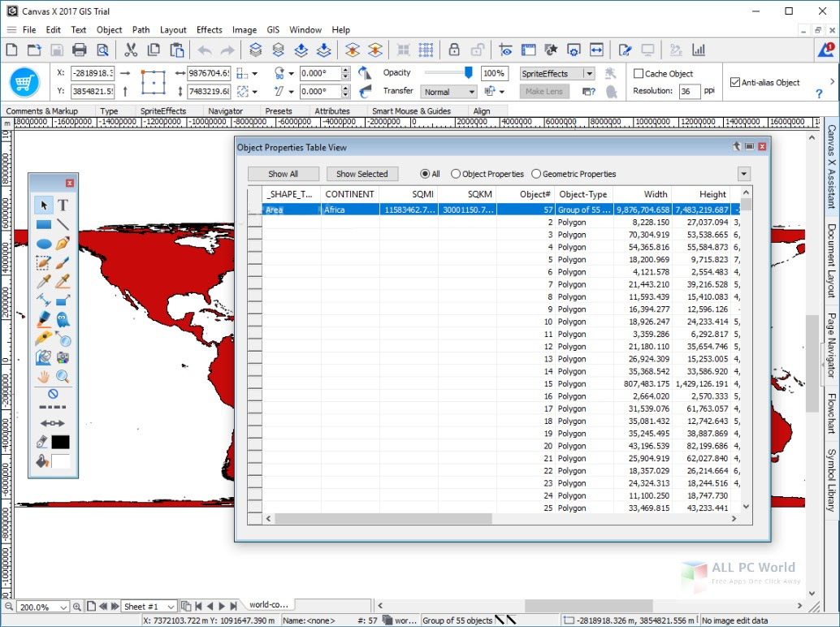Screen dimensions: 840x627
Task: Click the shopping cart purchase icon
Action: click(x=24, y=82)
